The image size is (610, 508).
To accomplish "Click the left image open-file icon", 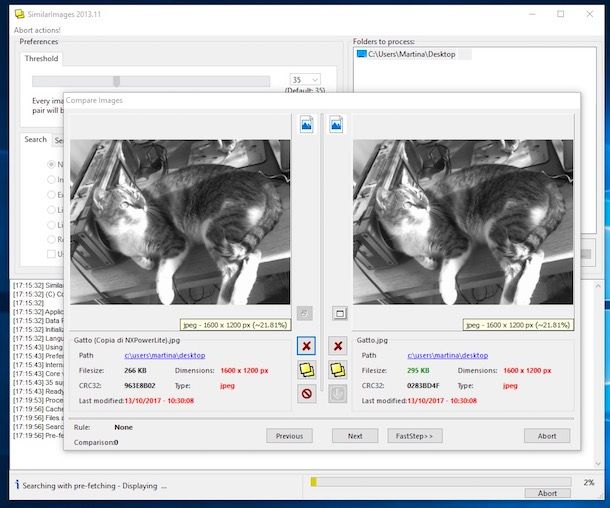I will pyautogui.click(x=306, y=125).
